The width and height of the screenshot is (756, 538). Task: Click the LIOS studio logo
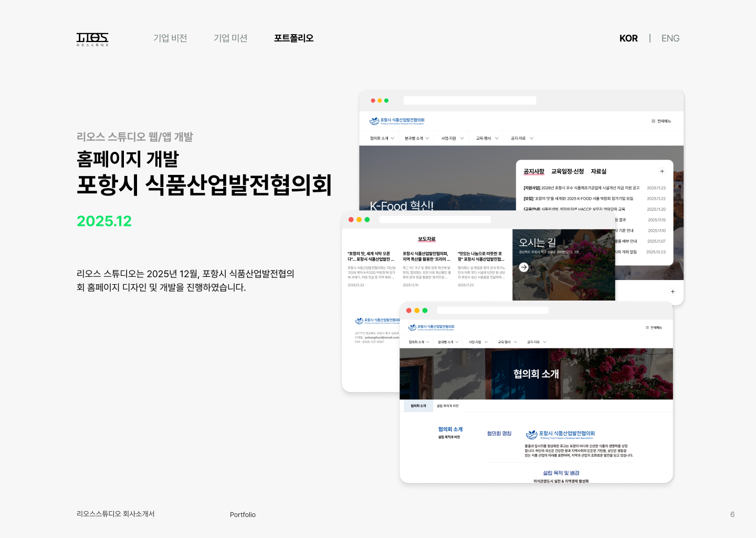(x=92, y=39)
